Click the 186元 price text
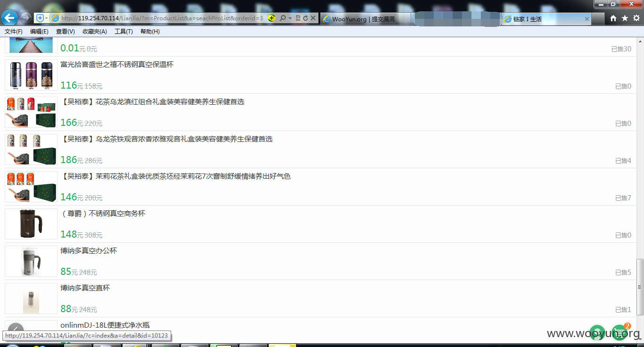This screenshot has width=644, height=347. [72, 160]
